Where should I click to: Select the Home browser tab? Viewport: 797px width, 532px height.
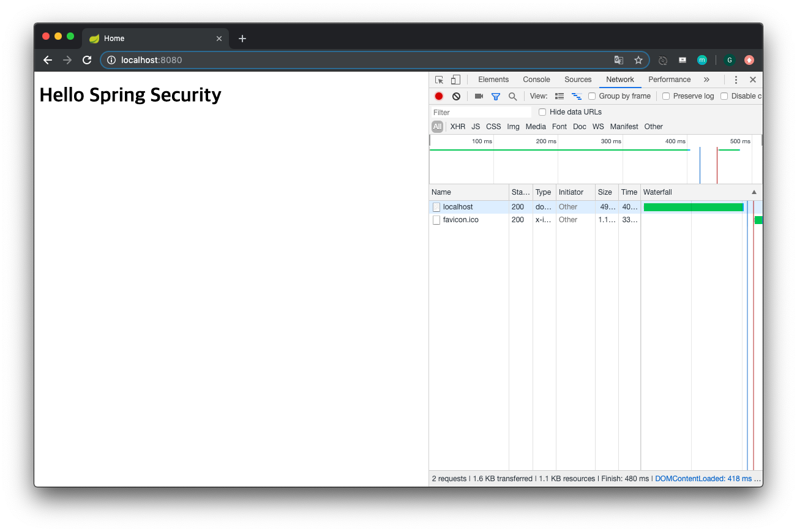coord(155,39)
